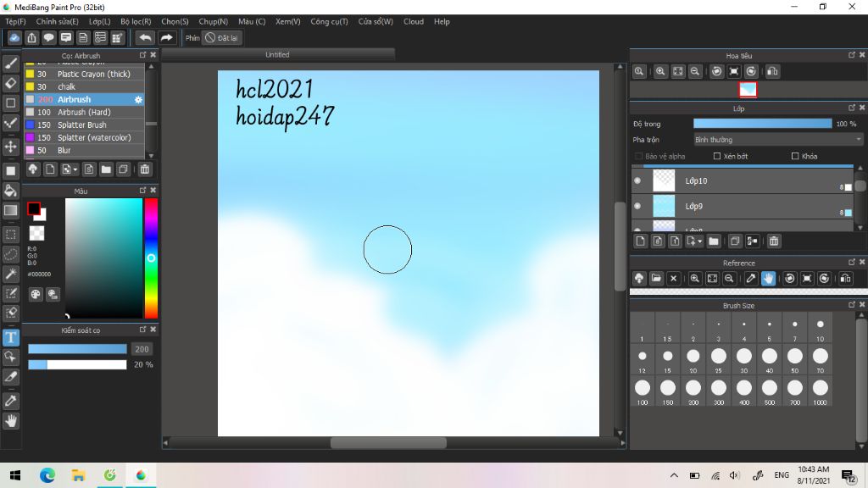The width and height of the screenshot is (868, 488).
Task: Select the Airbrush (Hard) brush
Action: tap(85, 113)
